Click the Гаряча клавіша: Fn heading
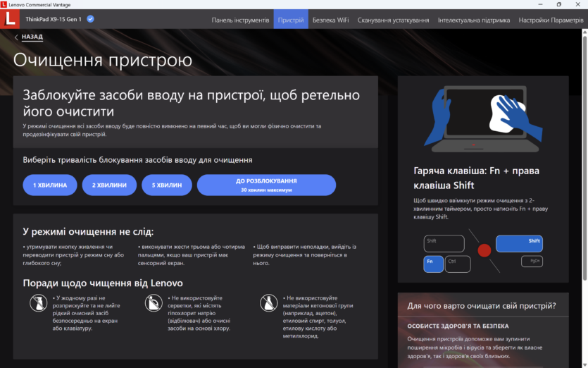 476,178
